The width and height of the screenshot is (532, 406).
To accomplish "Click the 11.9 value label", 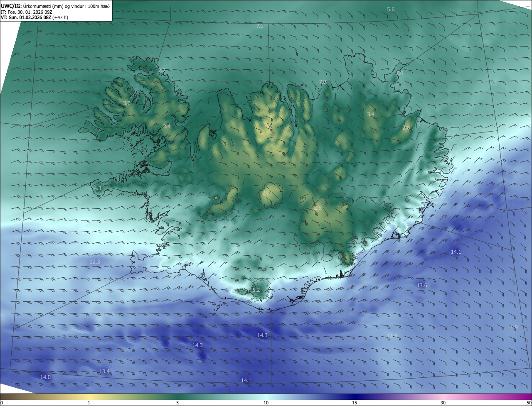I will pyautogui.click(x=512, y=327).
